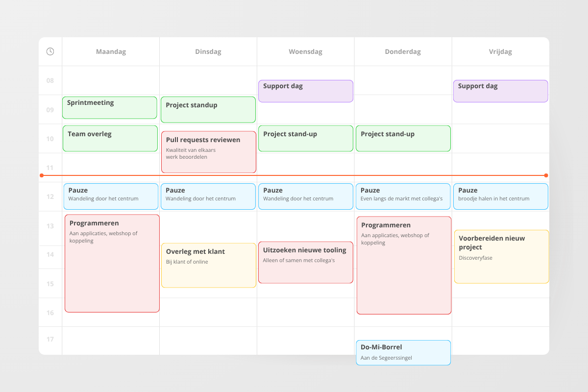
Task: Open Pull requests reviewen event
Action: pos(209,152)
